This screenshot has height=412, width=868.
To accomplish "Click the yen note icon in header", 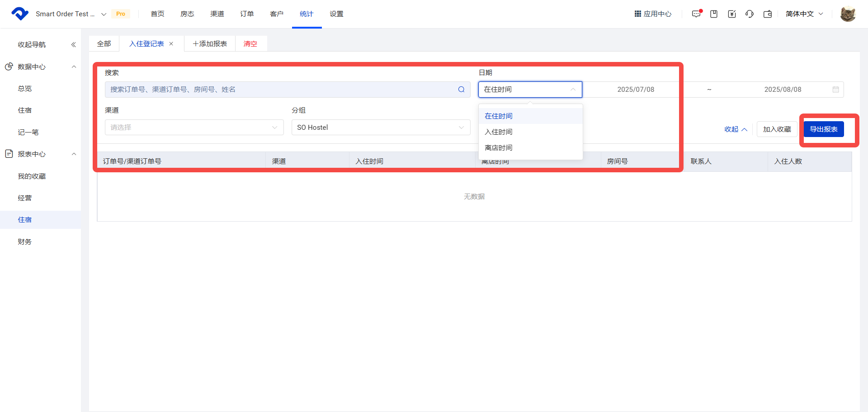I will pyautogui.click(x=732, y=14).
